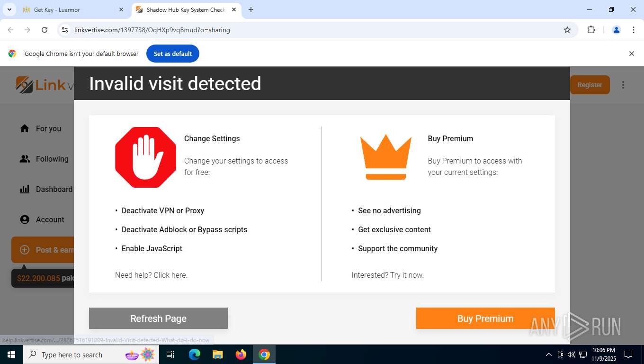The width and height of the screenshot is (644, 364).
Task: Click Deactivate Adblock or Bypass scripts text
Action: [x=184, y=229]
